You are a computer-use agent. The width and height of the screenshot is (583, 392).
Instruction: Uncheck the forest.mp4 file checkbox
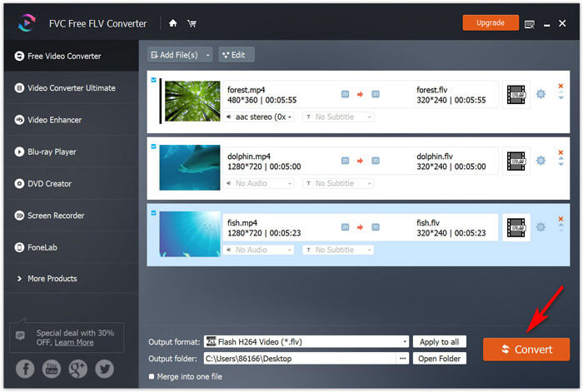(x=153, y=80)
